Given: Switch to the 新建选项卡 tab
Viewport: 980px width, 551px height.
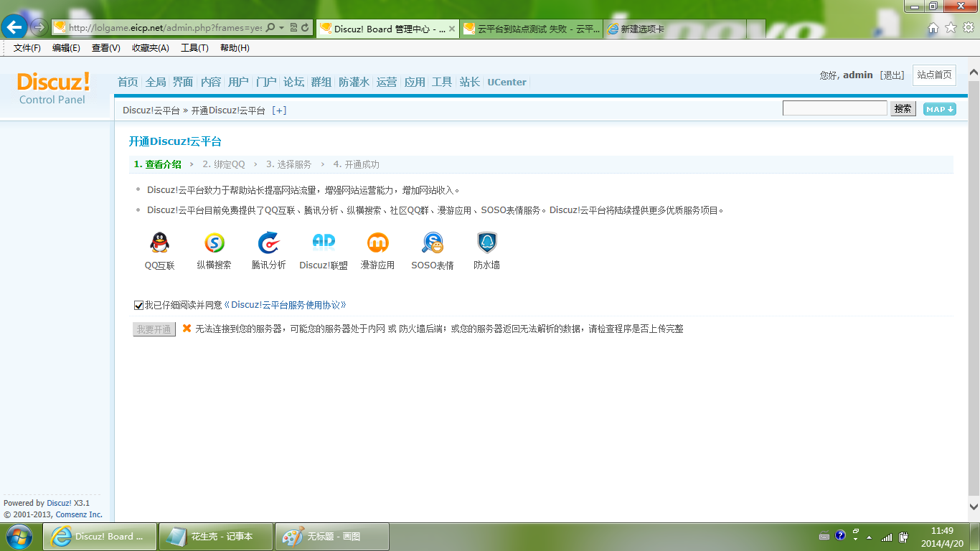Looking at the screenshot, I should pyautogui.click(x=674, y=29).
